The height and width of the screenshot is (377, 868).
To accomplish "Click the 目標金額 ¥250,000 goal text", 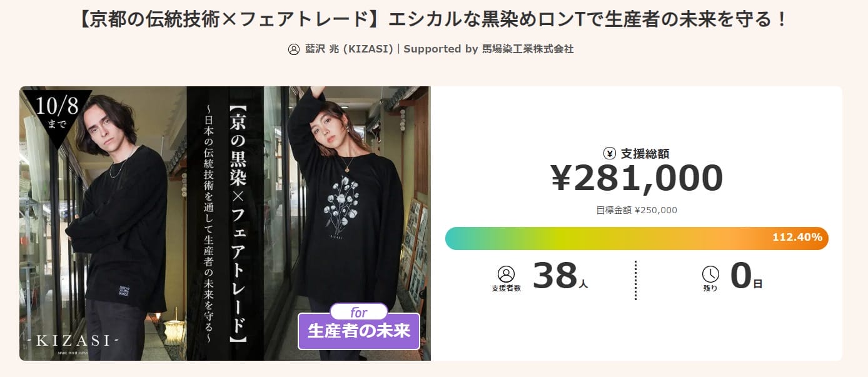I will point(636,210).
